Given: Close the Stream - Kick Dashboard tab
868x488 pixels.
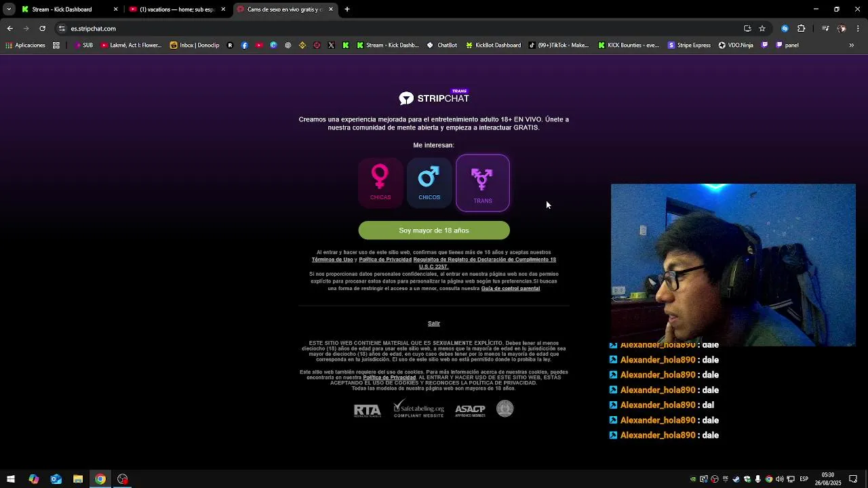Looking at the screenshot, I should click(x=115, y=9).
